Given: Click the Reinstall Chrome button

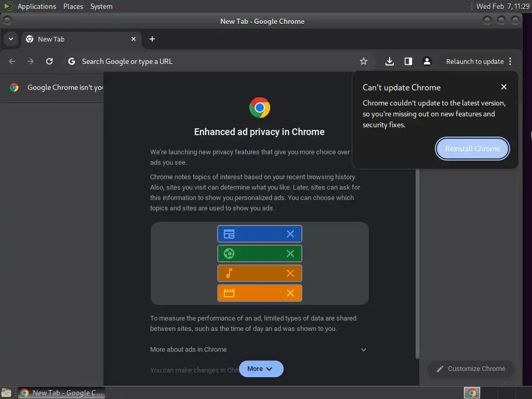Looking at the screenshot, I should point(472,149).
